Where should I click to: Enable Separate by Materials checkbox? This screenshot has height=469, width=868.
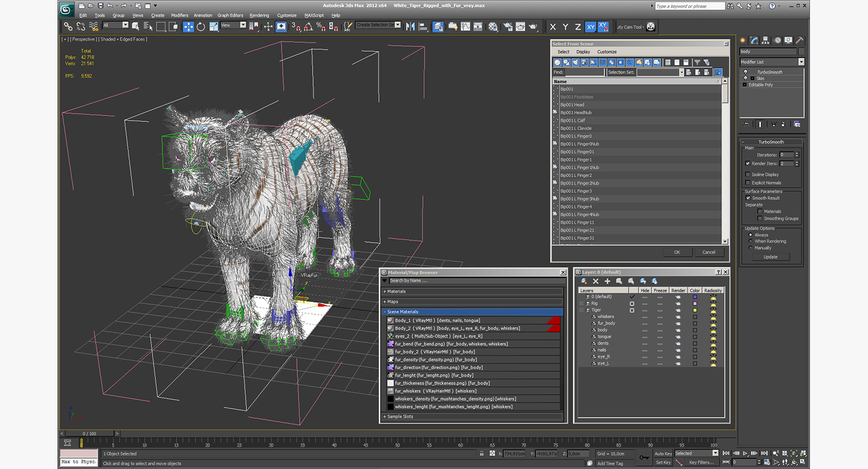[x=760, y=211]
